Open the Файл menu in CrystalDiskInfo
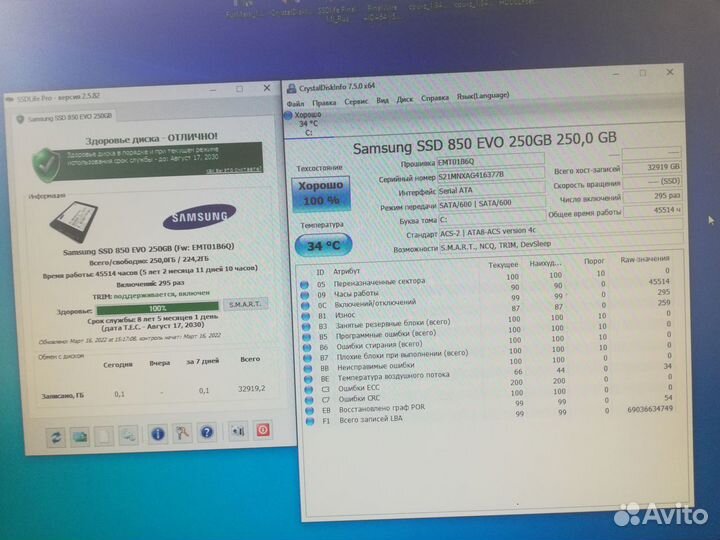Image resolution: width=720 pixels, height=540 pixels. point(296,103)
